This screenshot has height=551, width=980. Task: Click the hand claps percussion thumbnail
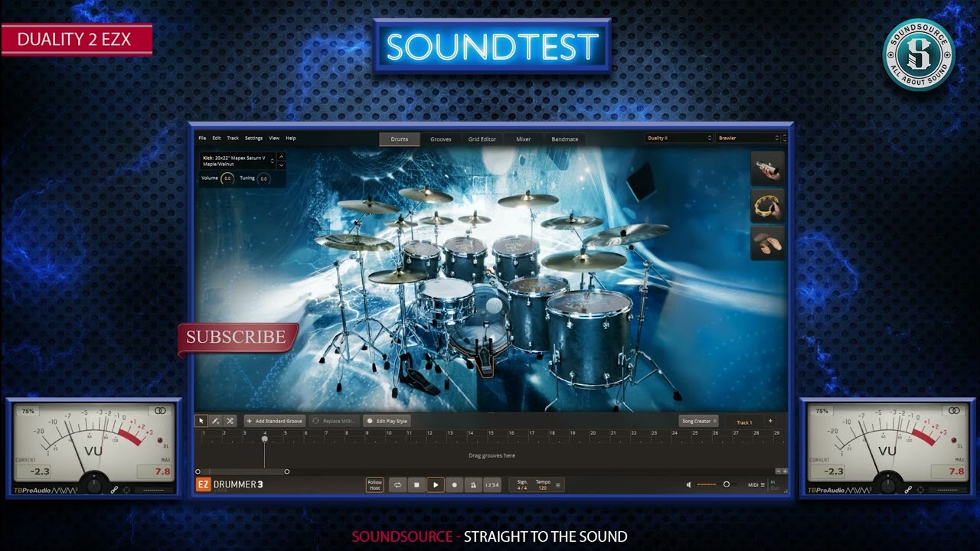[767, 243]
